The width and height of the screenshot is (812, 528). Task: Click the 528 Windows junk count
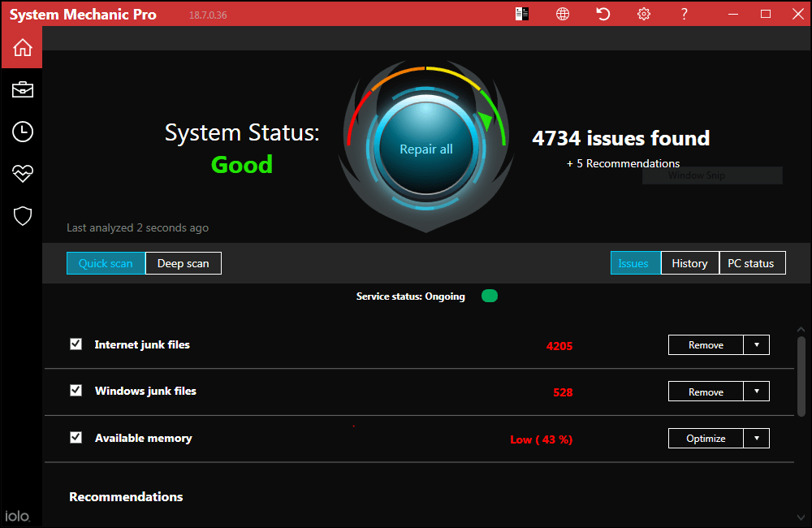click(x=563, y=392)
